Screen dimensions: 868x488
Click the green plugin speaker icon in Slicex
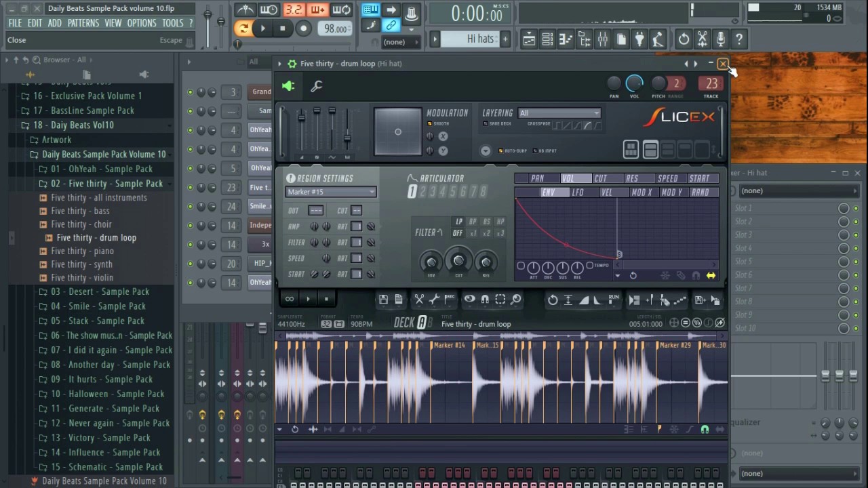click(288, 86)
